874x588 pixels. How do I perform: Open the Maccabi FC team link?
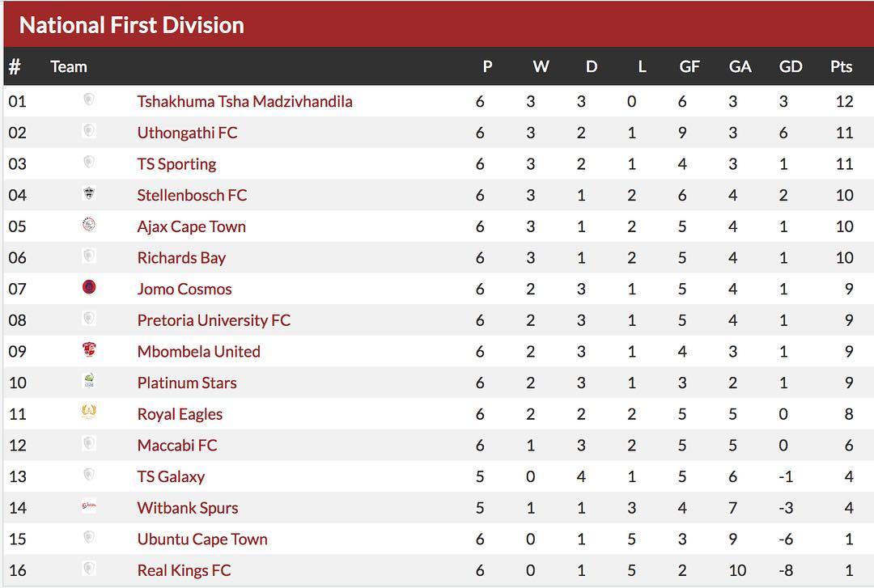click(177, 446)
